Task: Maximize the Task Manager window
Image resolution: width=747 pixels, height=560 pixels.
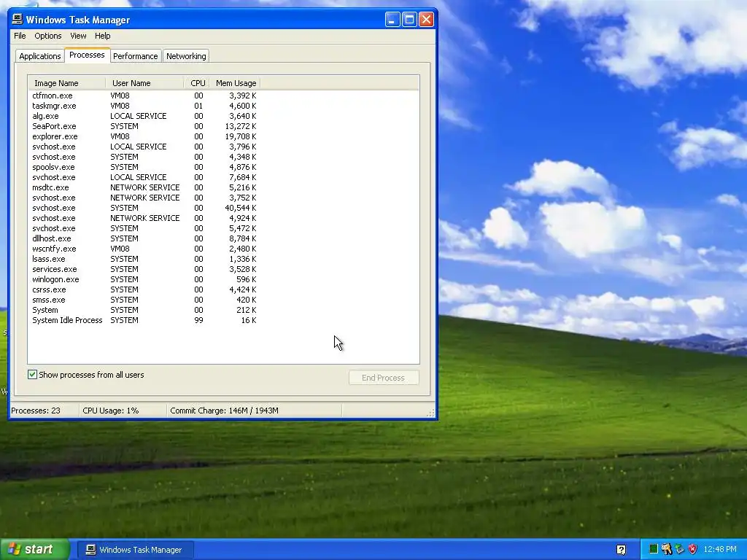Action: tap(409, 20)
